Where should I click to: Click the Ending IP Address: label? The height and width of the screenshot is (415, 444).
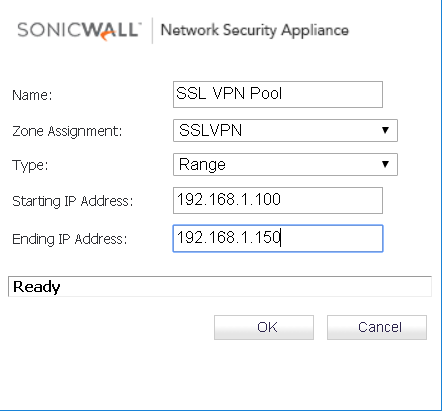pos(69,239)
